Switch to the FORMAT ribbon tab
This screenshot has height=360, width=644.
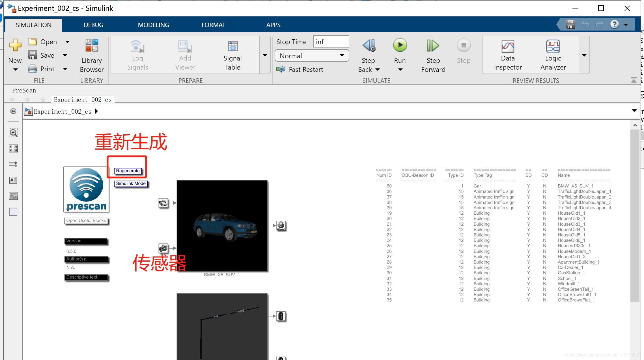(x=213, y=25)
